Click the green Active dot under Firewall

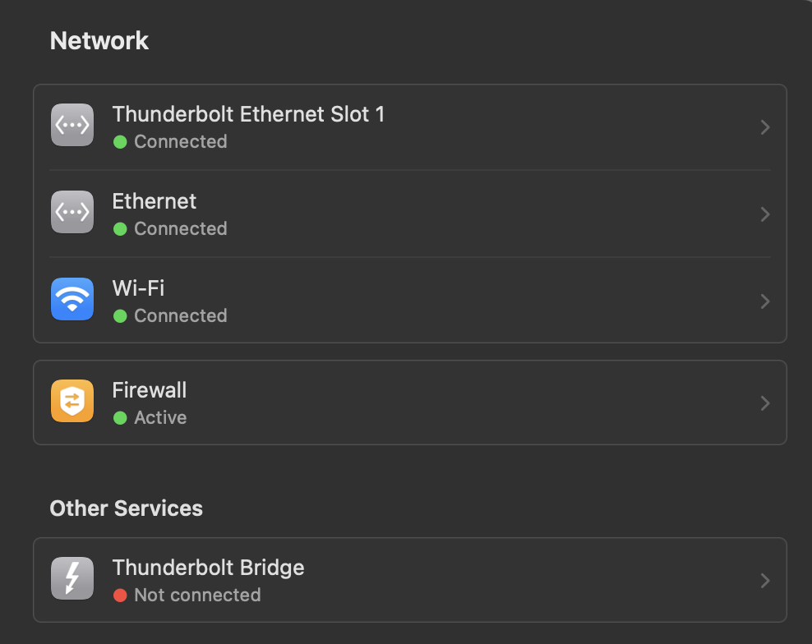click(x=120, y=417)
